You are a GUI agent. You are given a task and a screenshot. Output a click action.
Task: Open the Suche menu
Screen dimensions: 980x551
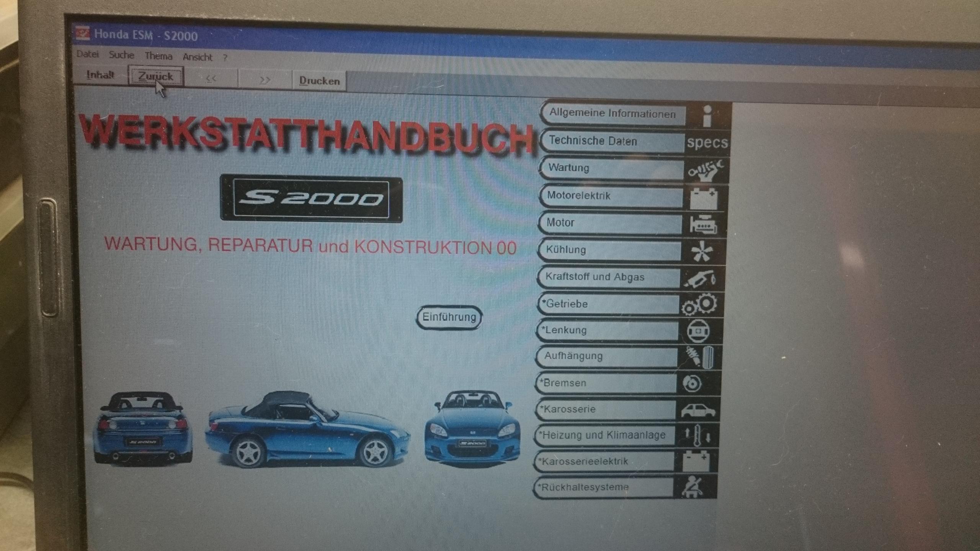tap(121, 55)
